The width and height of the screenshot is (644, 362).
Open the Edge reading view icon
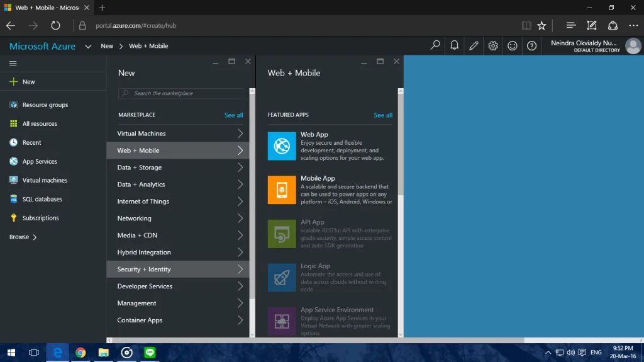526,26
